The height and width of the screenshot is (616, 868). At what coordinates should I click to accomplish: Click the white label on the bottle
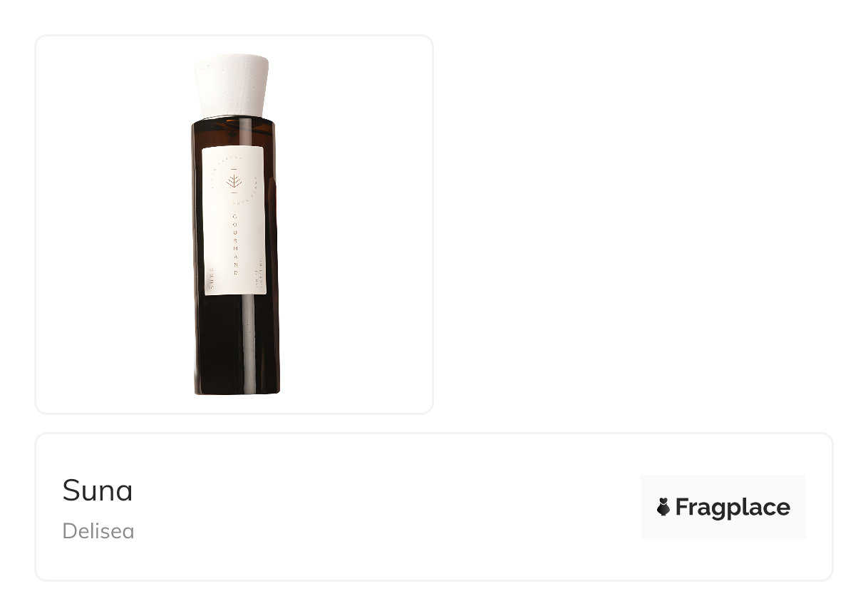point(234,220)
